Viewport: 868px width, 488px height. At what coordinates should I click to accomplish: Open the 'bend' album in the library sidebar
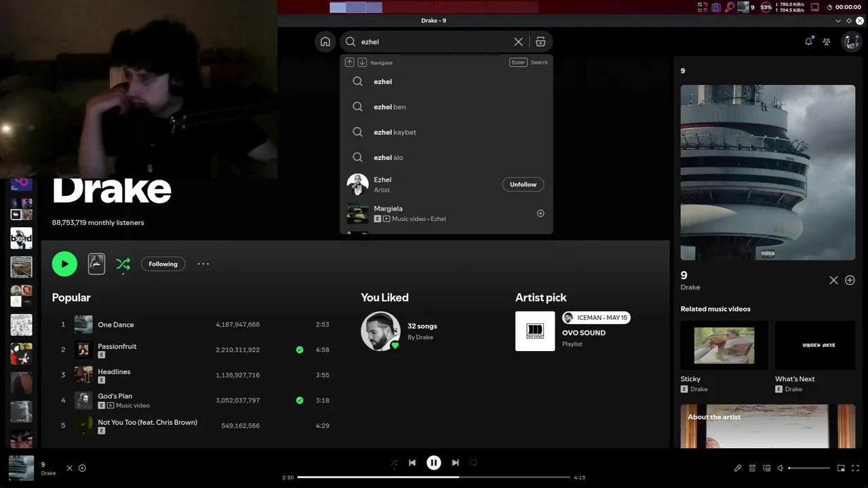click(21, 238)
